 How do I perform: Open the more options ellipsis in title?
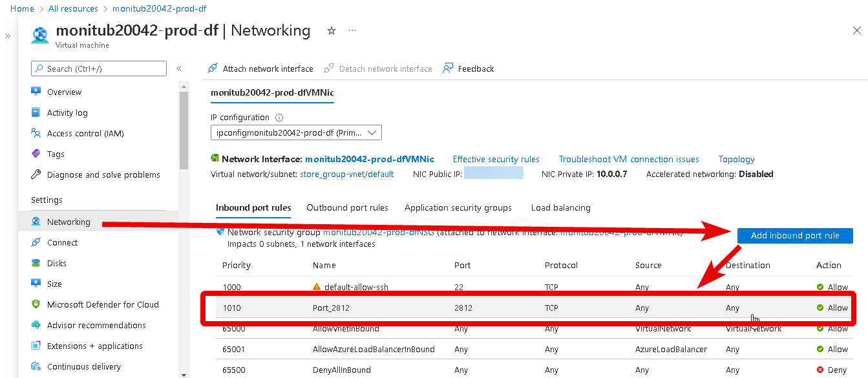[x=352, y=30]
